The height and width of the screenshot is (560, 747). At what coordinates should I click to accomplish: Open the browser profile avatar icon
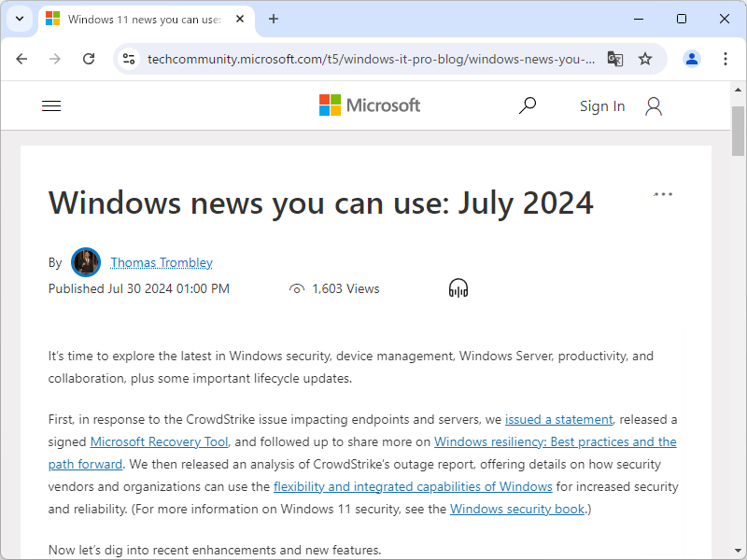click(691, 58)
